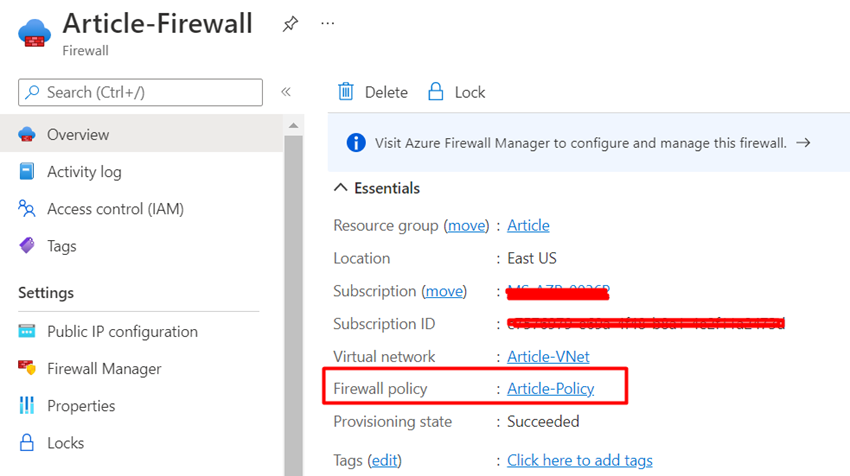Click the purple Tags icon
The height and width of the screenshot is (476, 850).
pyautogui.click(x=27, y=246)
